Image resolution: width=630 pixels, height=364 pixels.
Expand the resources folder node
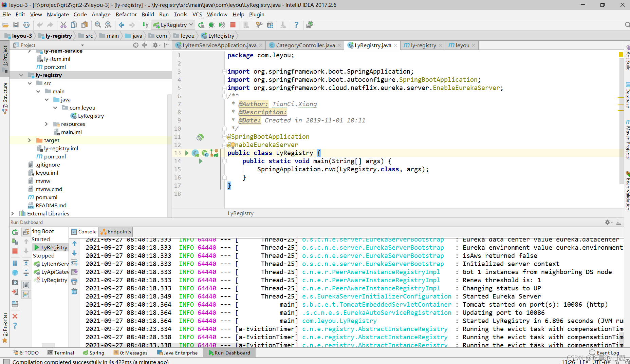tap(47, 124)
